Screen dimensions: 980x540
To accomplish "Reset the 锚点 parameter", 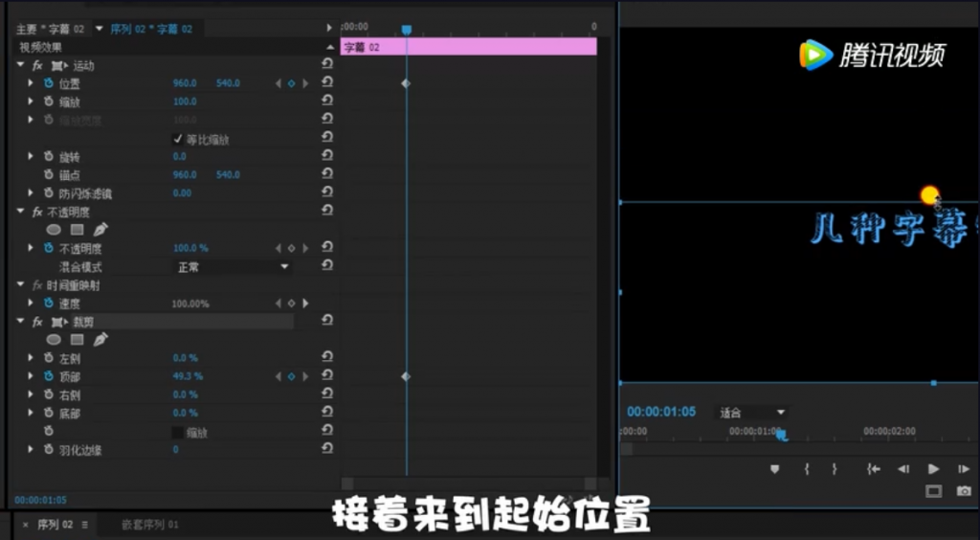I will pyautogui.click(x=327, y=173).
